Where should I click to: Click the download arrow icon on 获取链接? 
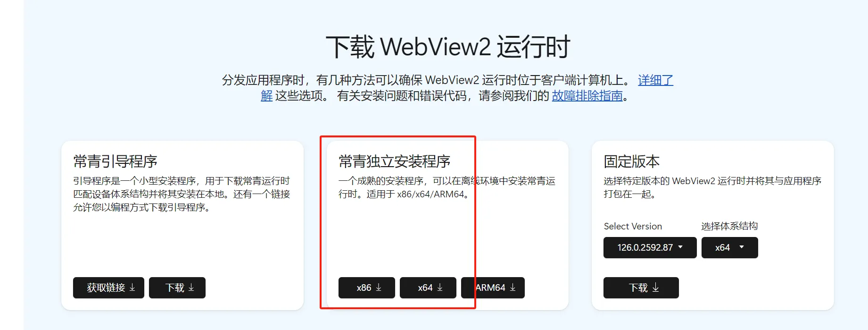click(x=132, y=288)
